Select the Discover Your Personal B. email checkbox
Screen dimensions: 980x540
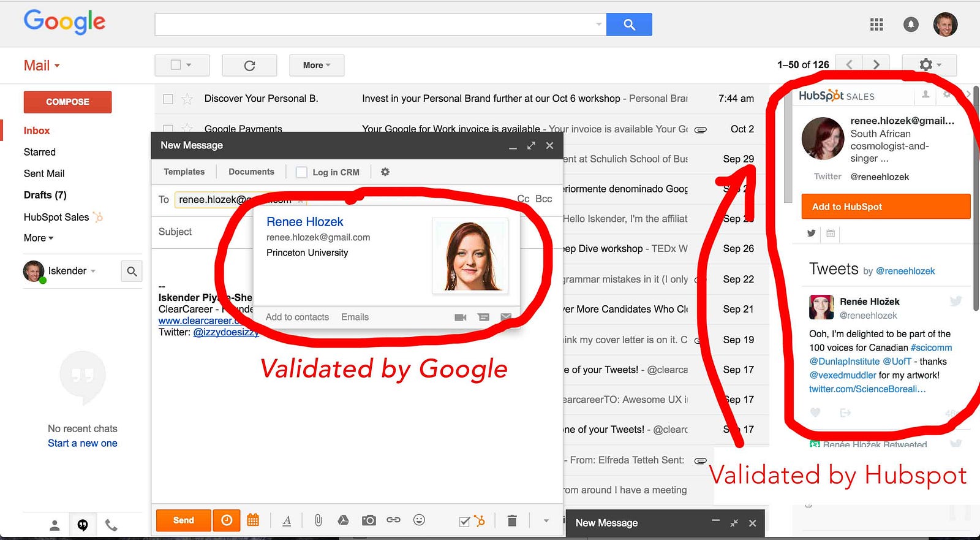point(168,99)
